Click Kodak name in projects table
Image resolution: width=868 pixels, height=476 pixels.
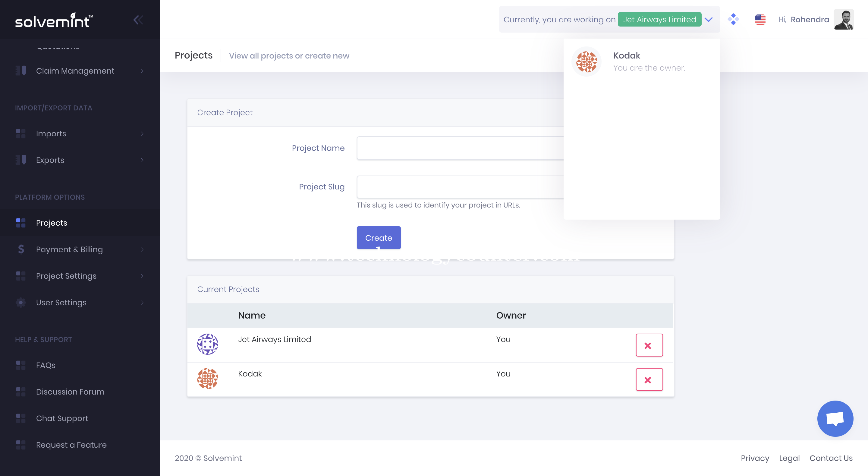[250, 374]
